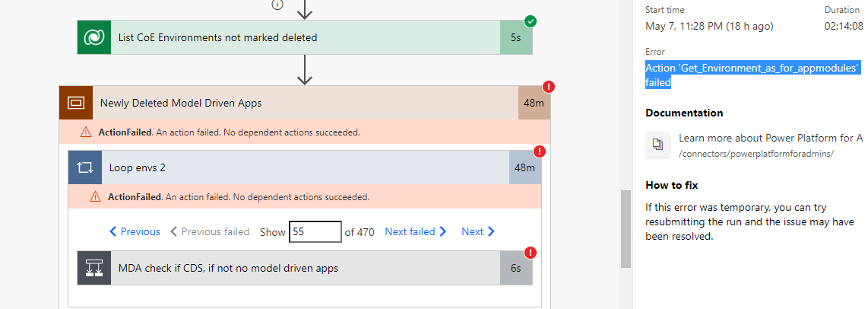Click the Start time value May 7, 11:28 PM

coord(709,26)
